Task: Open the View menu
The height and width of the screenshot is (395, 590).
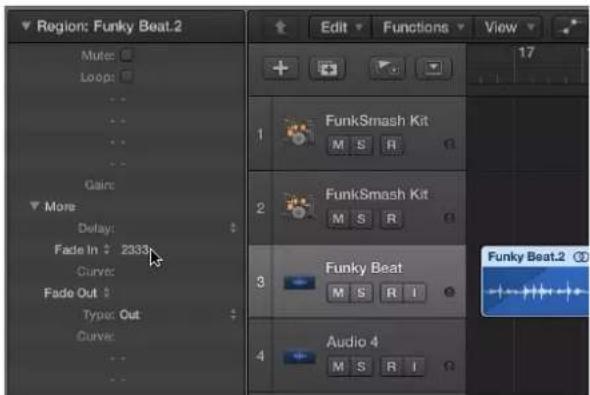Action: pos(509,27)
